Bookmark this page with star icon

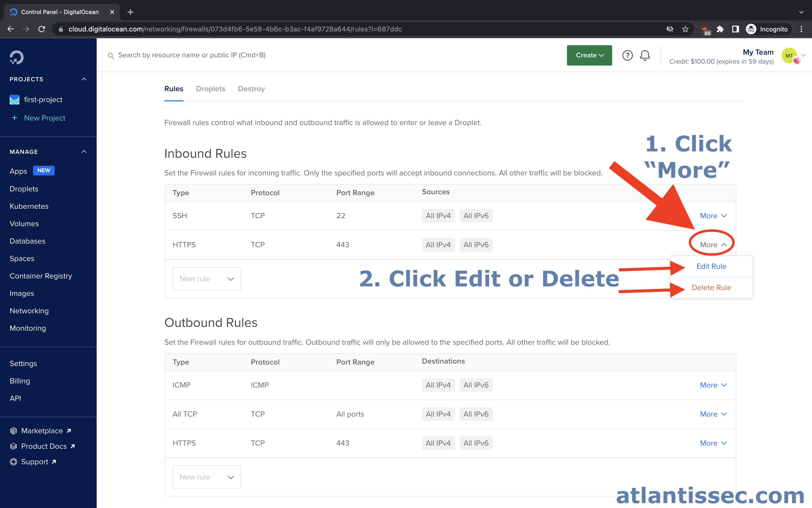[x=685, y=29]
